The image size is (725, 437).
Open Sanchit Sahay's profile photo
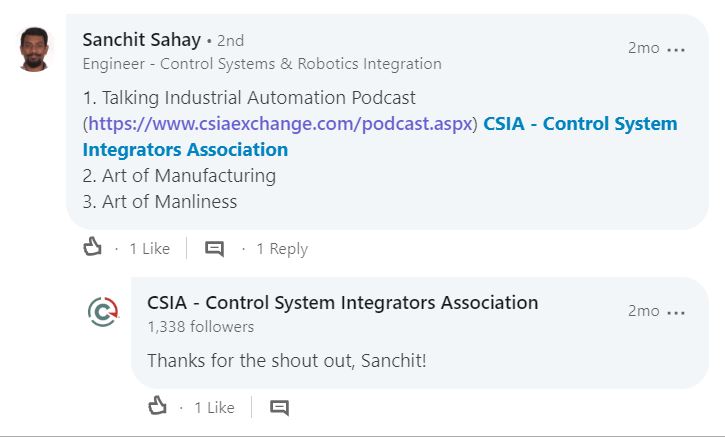(x=34, y=48)
